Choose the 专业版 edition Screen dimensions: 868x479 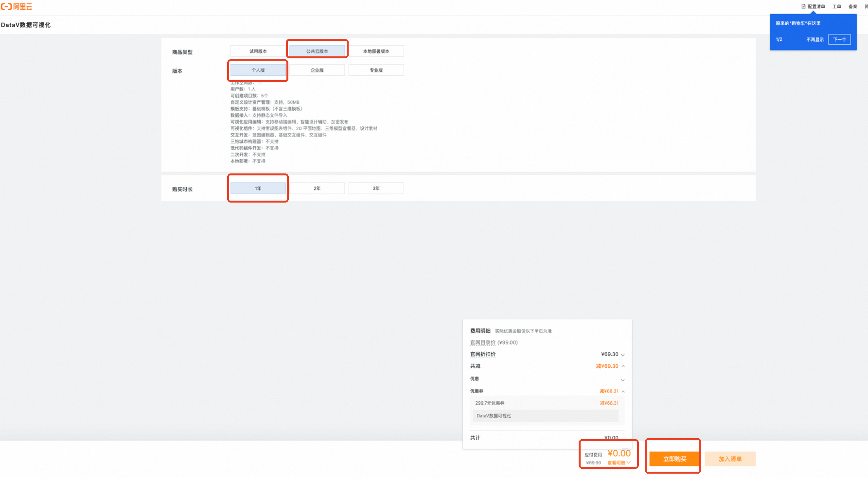point(376,70)
